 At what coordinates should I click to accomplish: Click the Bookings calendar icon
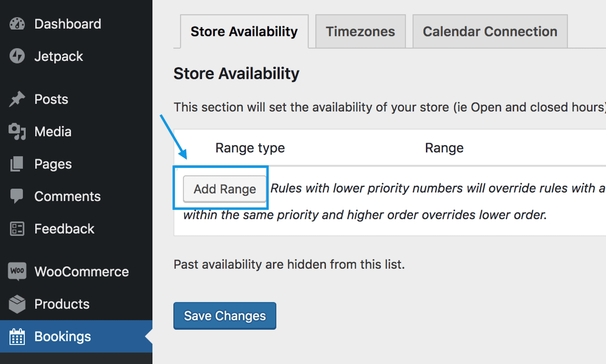(x=17, y=336)
